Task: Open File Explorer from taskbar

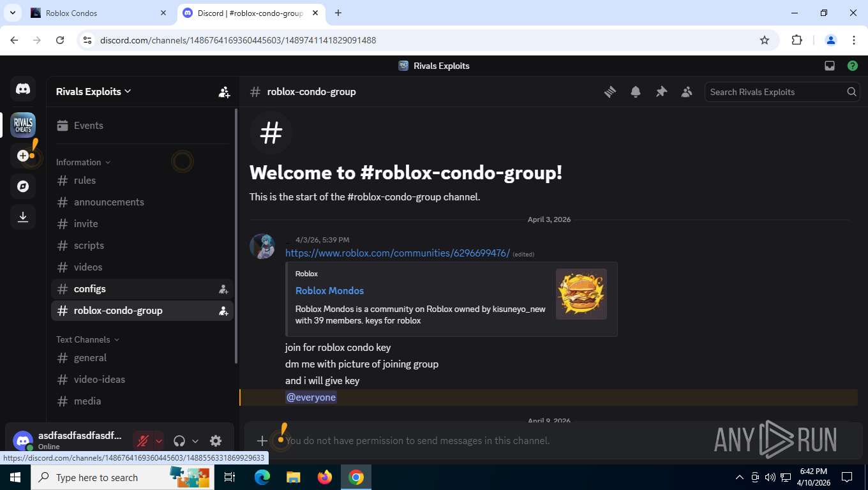Action: [x=293, y=477]
